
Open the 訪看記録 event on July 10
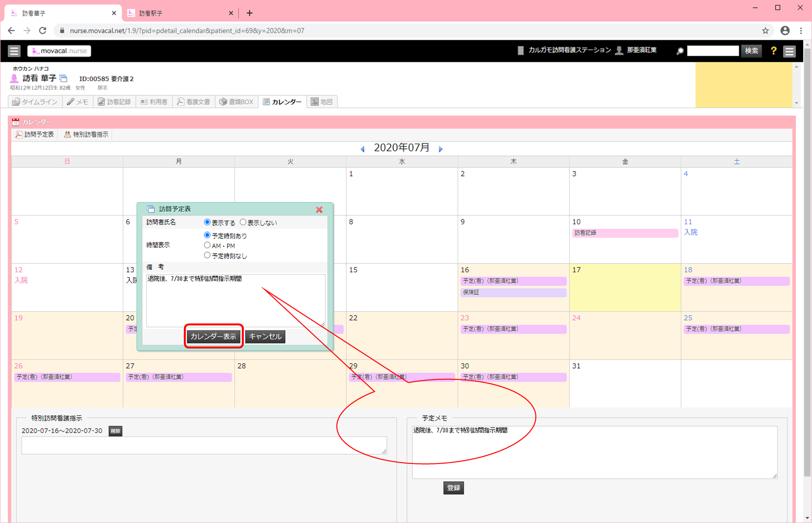(x=624, y=233)
